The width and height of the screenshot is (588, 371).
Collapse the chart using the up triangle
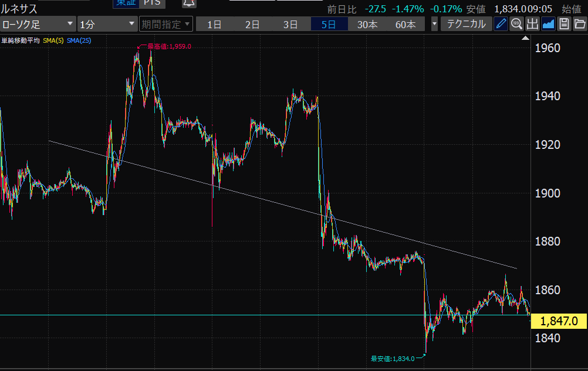[525, 38]
